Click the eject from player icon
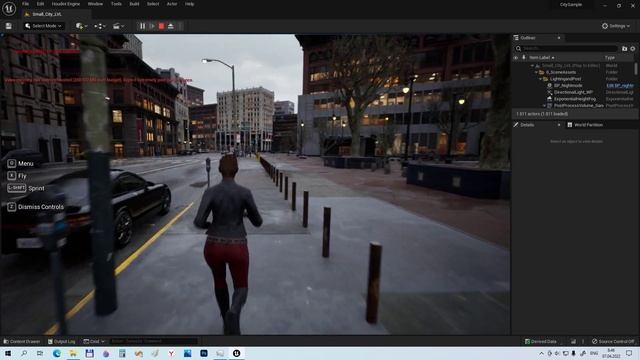Screen dimensions: 640x360 click(171, 26)
